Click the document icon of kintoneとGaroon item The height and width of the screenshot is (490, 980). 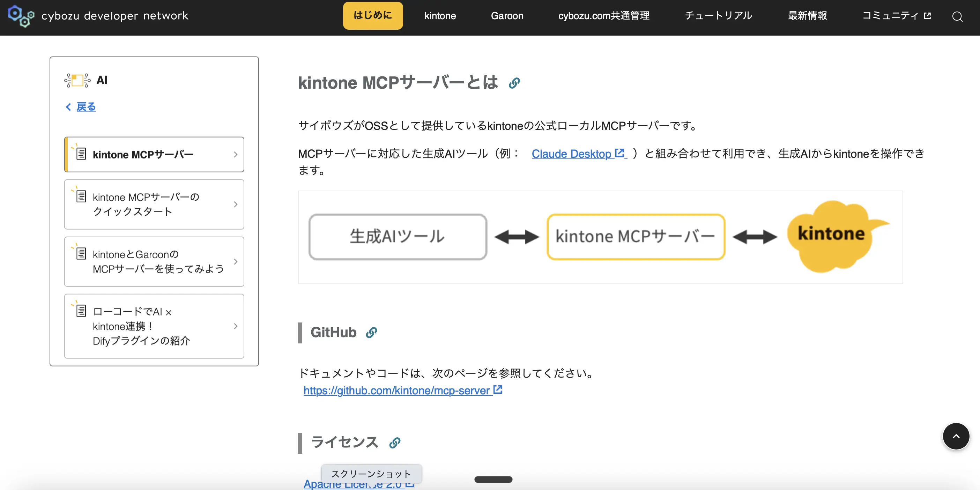click(x=81, y=253)
